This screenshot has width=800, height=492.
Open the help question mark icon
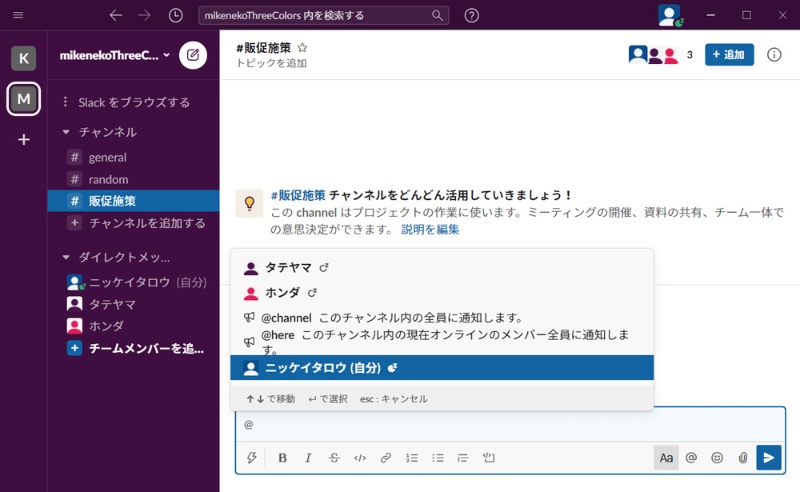pyautogui.click(x=472, y=15)
